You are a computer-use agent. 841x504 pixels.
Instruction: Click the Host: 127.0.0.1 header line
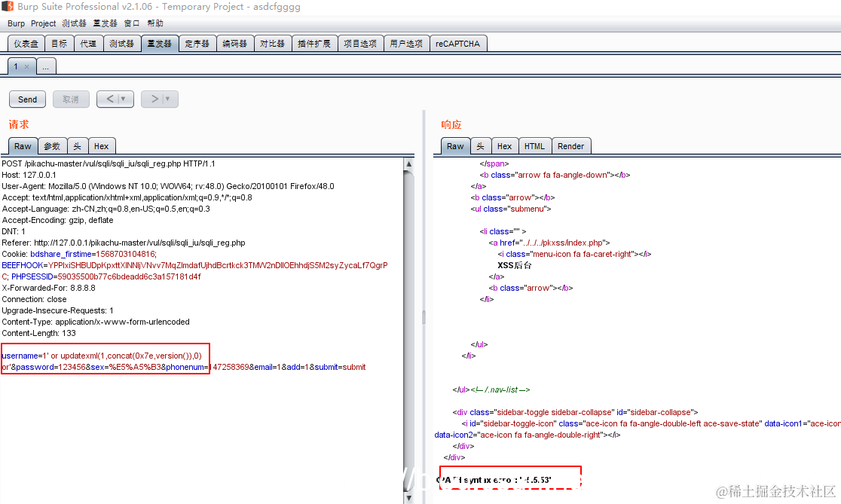[x=29, y=175]
